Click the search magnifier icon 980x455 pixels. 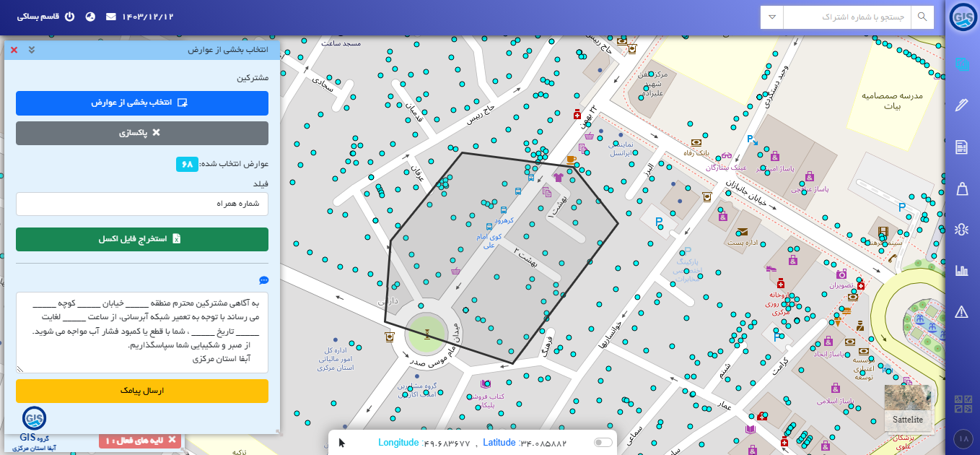coord(922,17)
